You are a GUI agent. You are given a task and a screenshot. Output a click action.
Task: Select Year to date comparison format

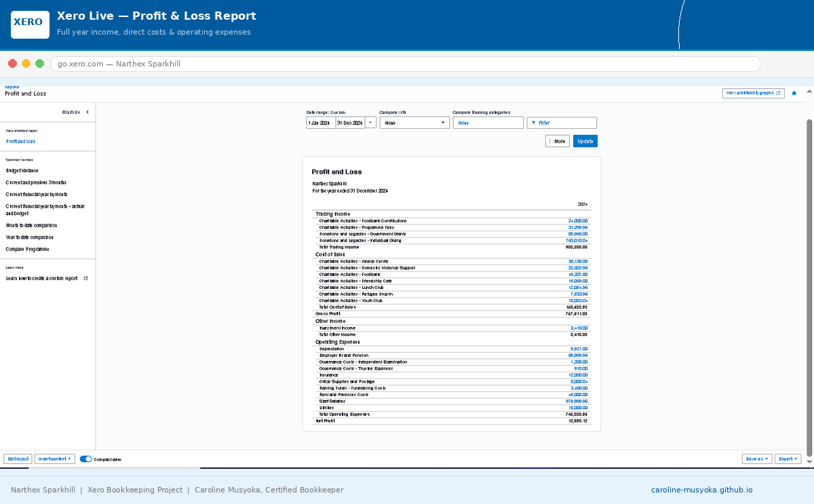click(29, 237)
